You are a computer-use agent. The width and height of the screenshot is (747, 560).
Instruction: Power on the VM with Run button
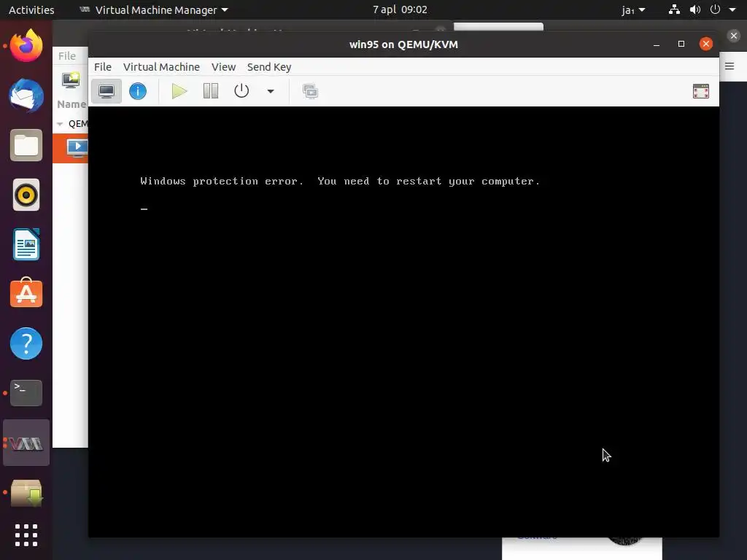(x=179, y=91)
